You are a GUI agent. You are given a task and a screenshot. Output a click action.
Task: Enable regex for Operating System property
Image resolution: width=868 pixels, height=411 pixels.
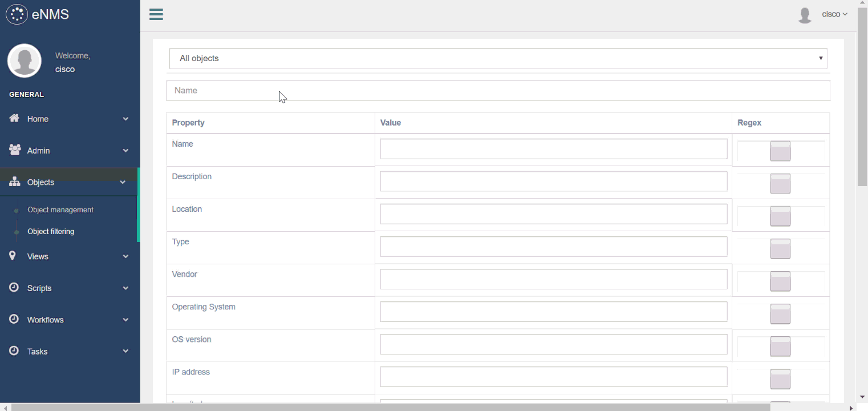(x=780, y=313)
